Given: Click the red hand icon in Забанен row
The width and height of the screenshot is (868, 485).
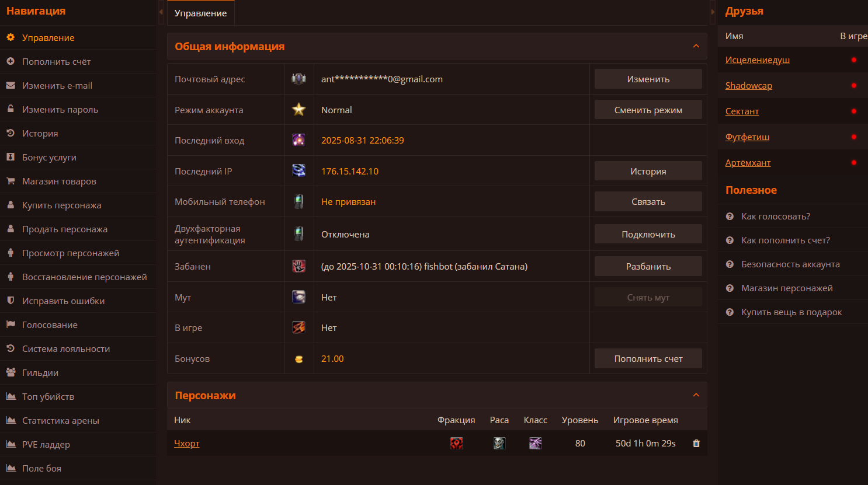Looking at the screenshot, I should [298, 266].
